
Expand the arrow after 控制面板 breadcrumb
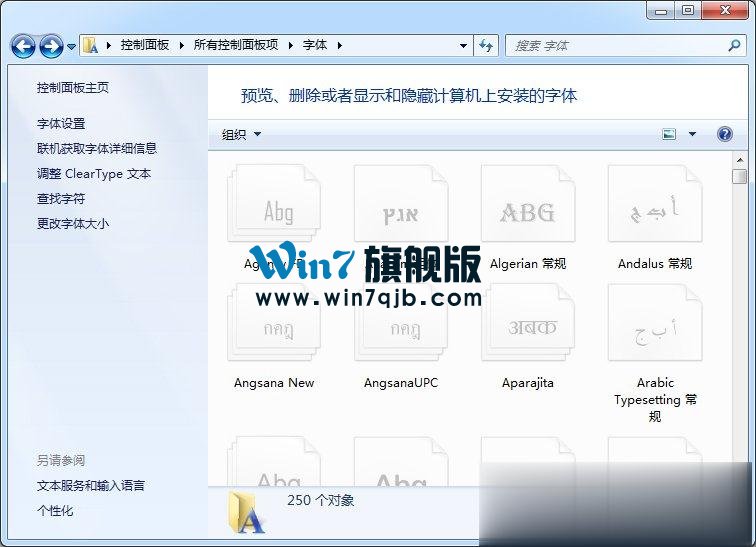coord(181,45)
